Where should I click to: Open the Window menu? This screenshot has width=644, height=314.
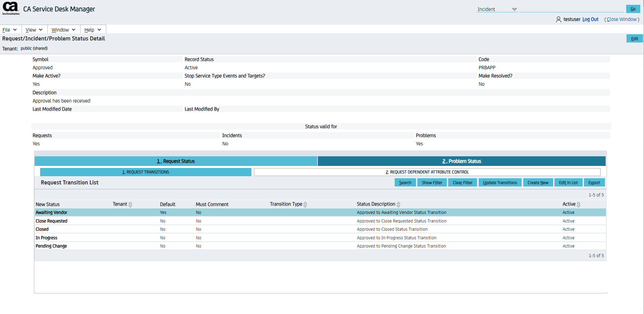tap(63, 30)
